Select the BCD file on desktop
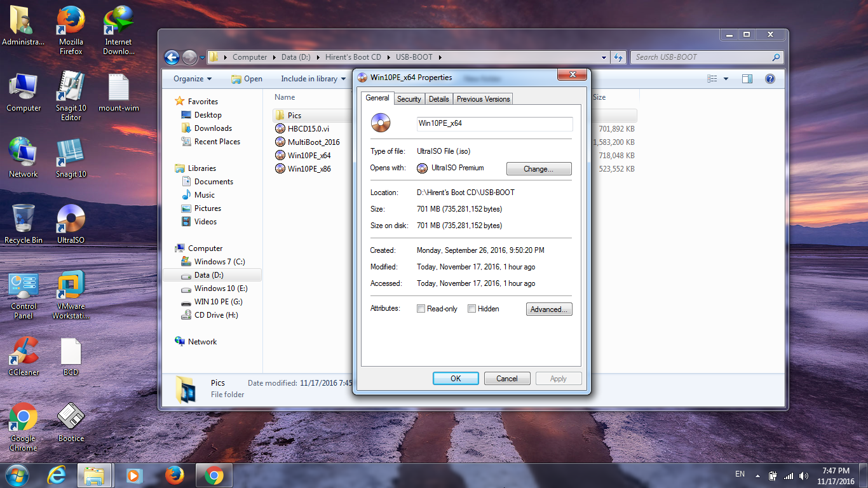This screenshot has width=868, height=488. coord(71,356)
